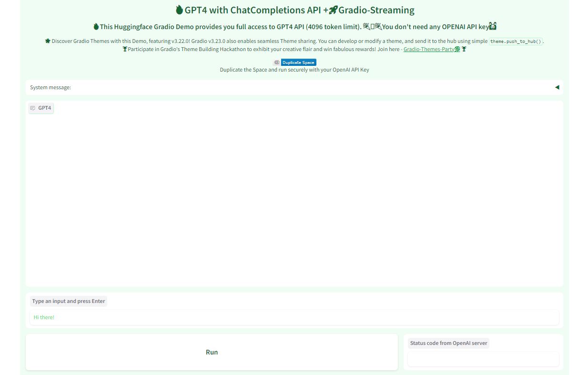
Task: Click the leaf icon before 'Discover Gradio Themes'
Action: (x=48, y=41)
